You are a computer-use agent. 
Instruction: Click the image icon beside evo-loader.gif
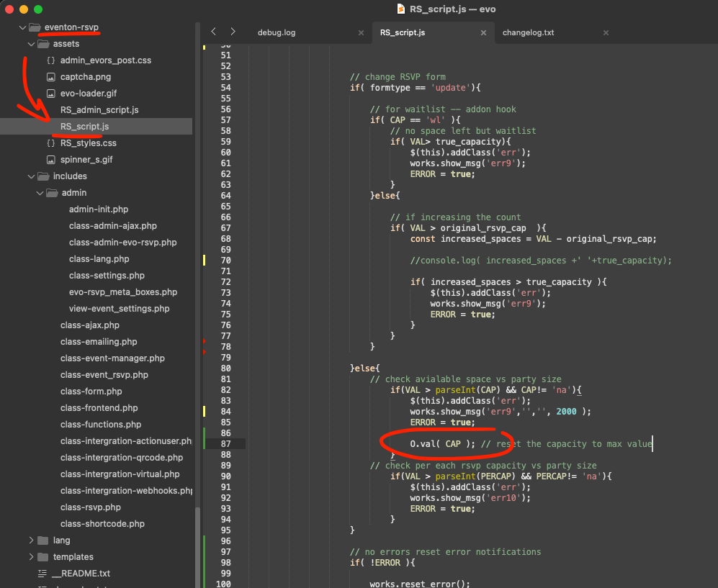[x=51, y=94]
